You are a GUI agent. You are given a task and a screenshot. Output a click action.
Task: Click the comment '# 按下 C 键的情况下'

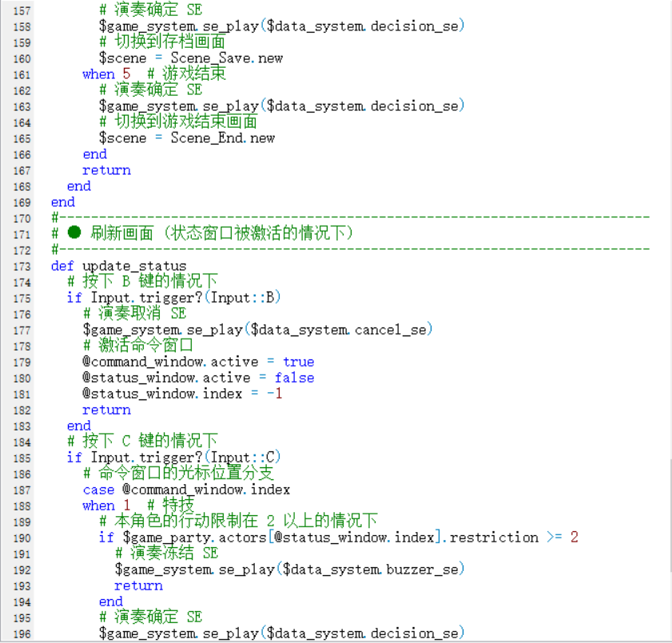click(143, 441)
